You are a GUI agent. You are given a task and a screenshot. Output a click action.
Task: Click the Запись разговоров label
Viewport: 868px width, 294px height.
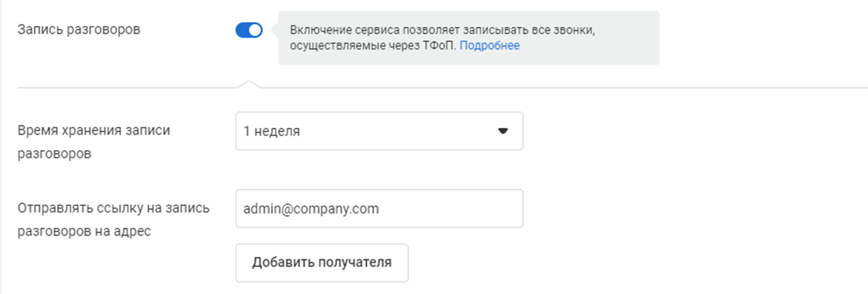tap(79, 29)
